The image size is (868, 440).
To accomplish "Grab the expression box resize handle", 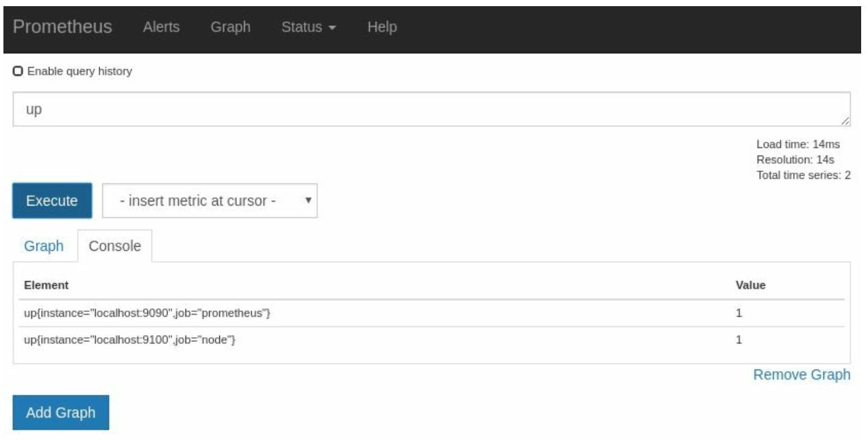I will click(845, 121).
